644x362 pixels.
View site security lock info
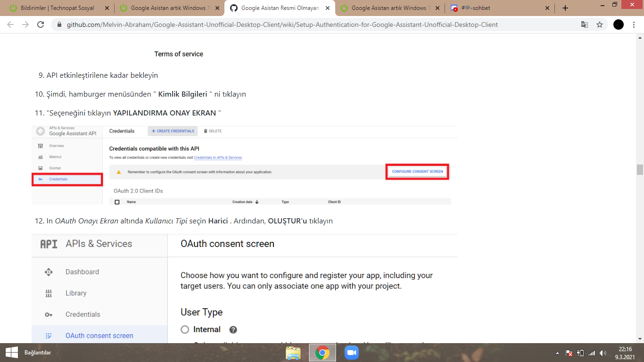(59, 25)
